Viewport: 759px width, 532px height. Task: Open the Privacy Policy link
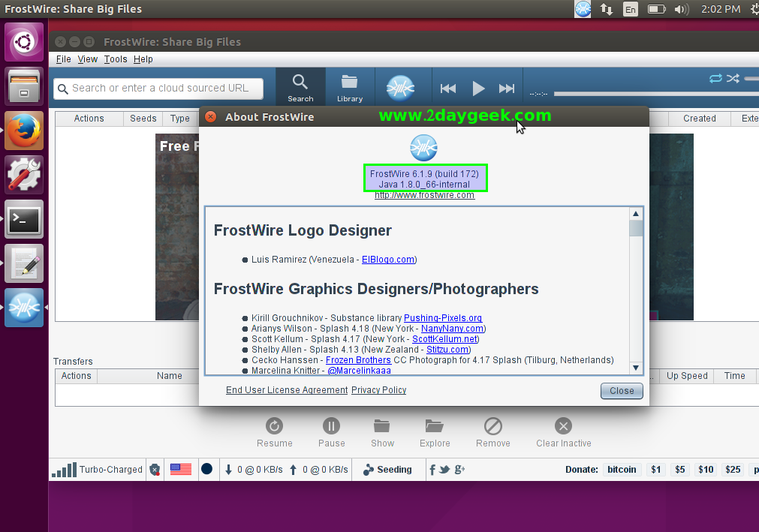pyautogui.click(x=378, y=390)
